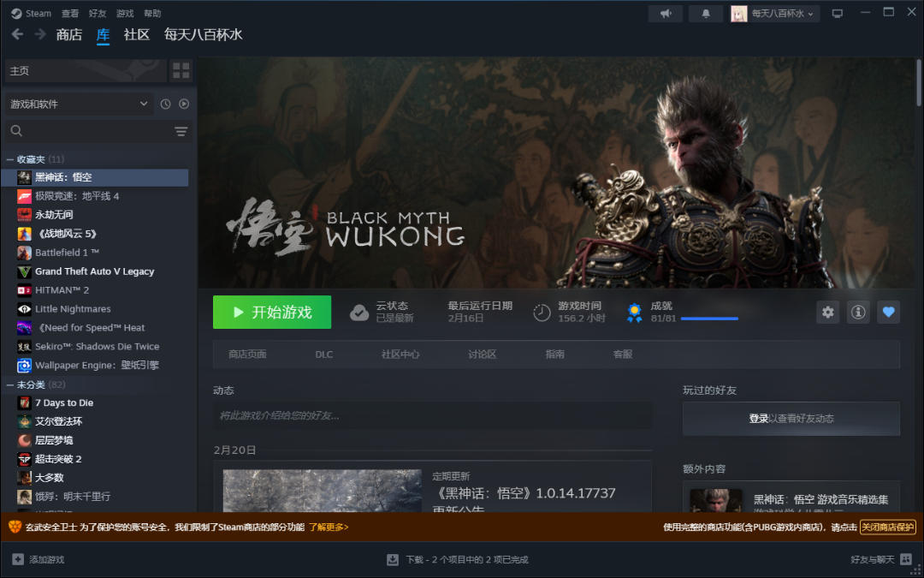Open game settings gear icon

[827, 312]
